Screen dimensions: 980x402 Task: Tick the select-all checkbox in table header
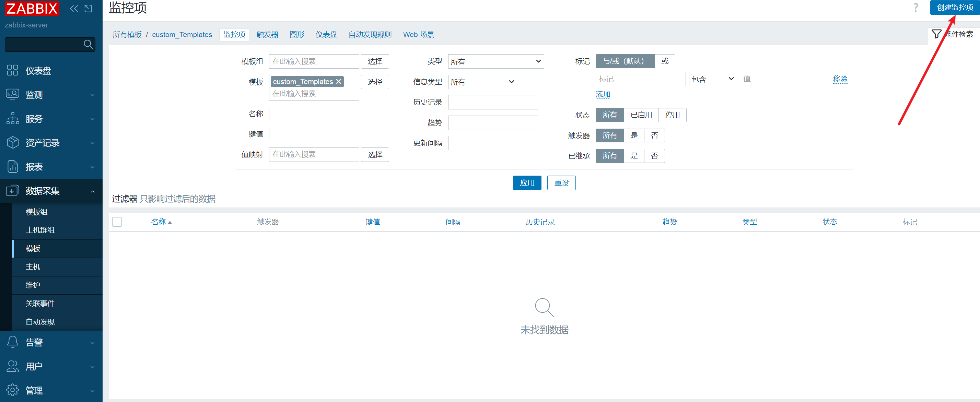click(117, 222)
